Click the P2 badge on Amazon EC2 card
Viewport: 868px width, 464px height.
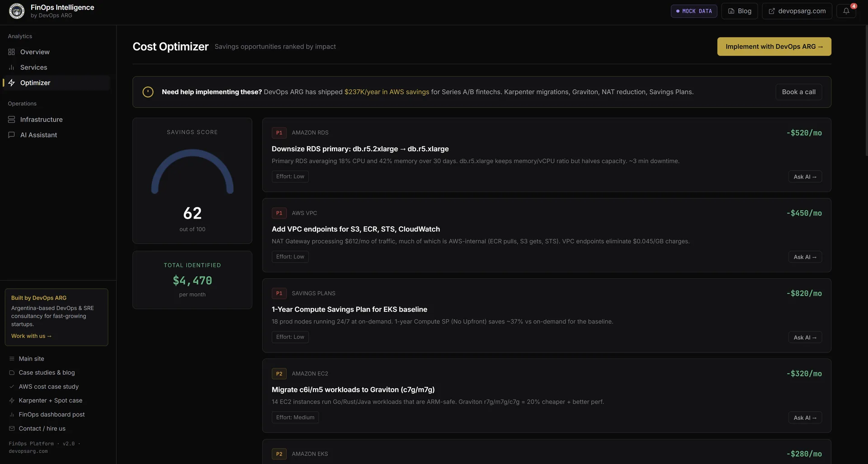point(279,374)
